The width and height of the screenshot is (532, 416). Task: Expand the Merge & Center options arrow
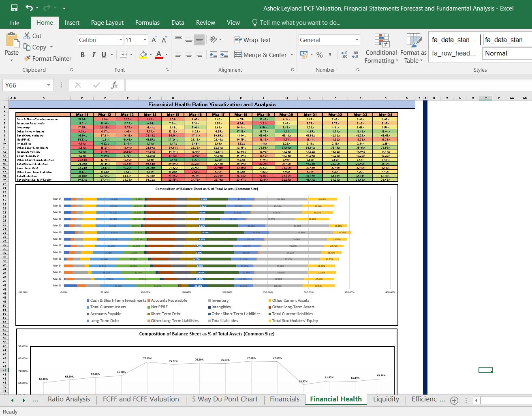292,55
